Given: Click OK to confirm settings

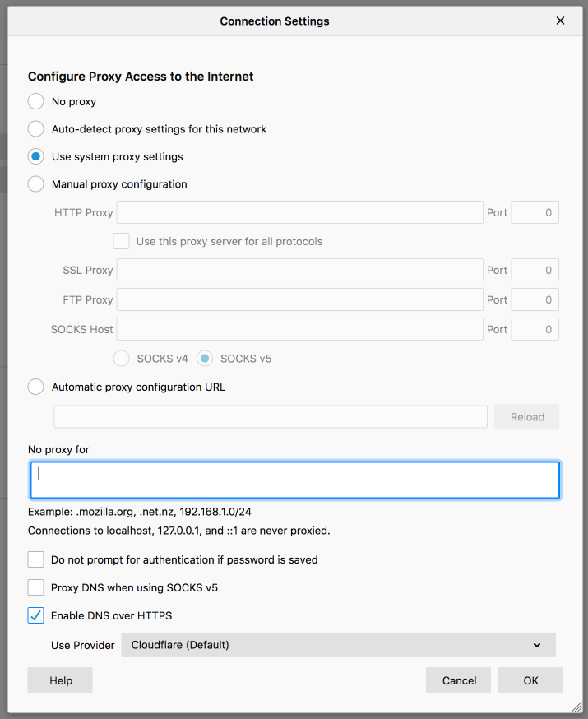Looking at the screenshot, I should pyautogui.click(x=530, y=680).
